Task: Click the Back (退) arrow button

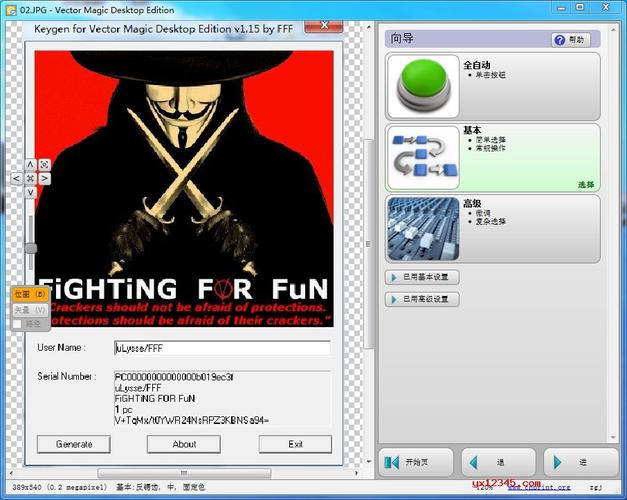Action: coord(498,462)
